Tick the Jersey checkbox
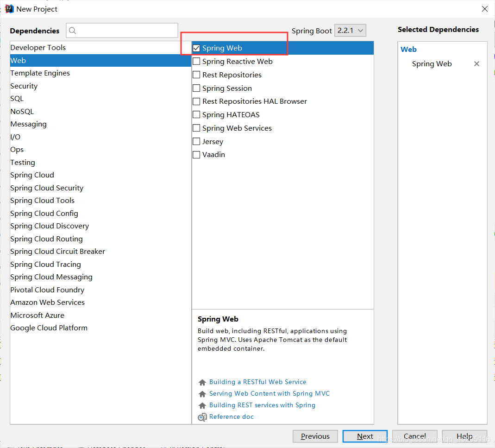 pos(196,142)
